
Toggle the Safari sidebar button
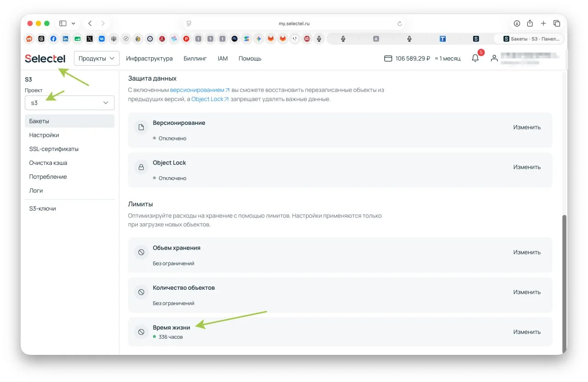[x=63, y=23]
